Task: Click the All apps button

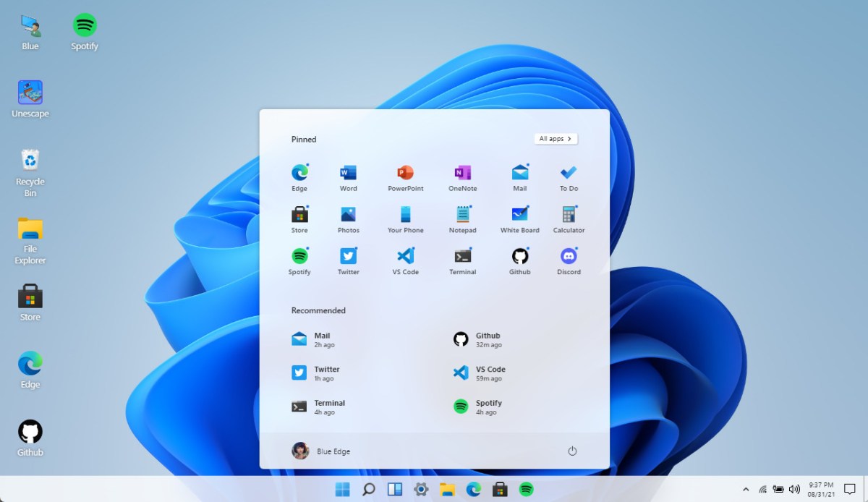Action: coord(556,139)
